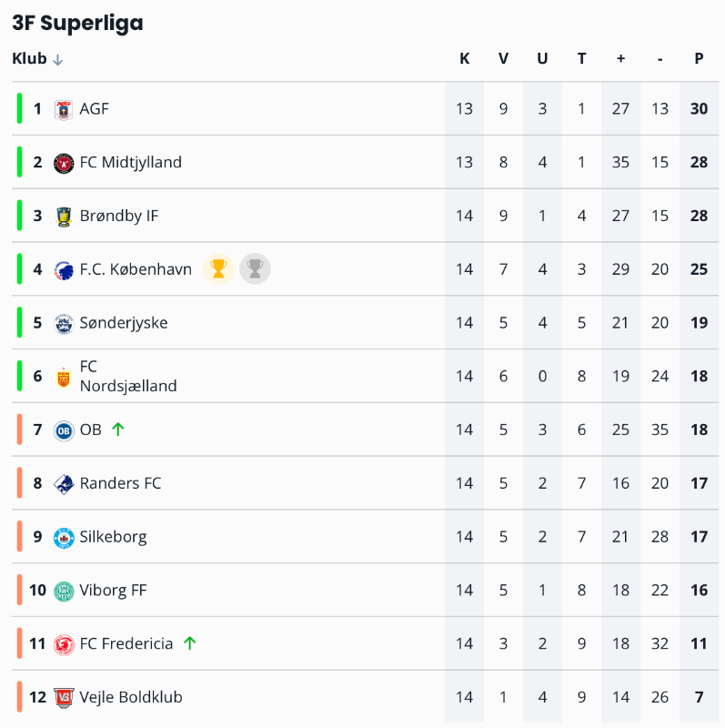Screen dimensions: 725x728
Task: Click the sort arrow next to Klub
Action: click(x=58, y=60)
